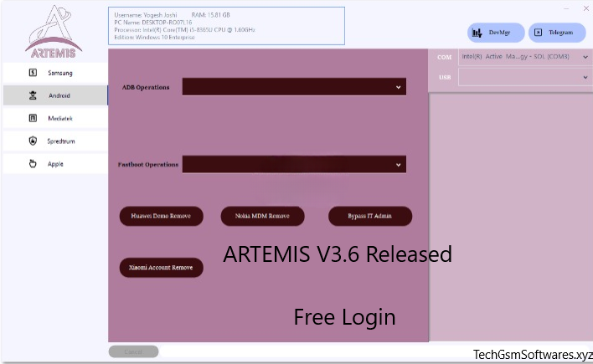
Task: Click the USB dropdown chevron
Action: (585, 77)
